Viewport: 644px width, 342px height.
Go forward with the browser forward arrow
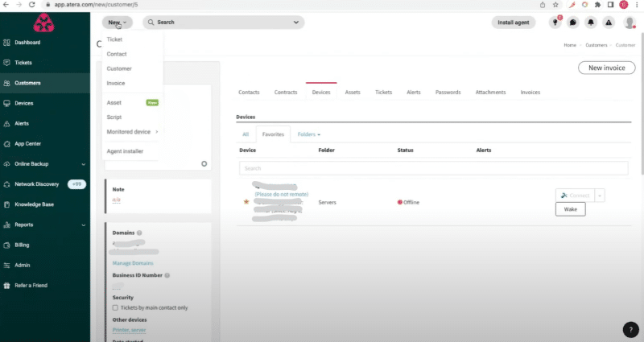coord(19,5)
